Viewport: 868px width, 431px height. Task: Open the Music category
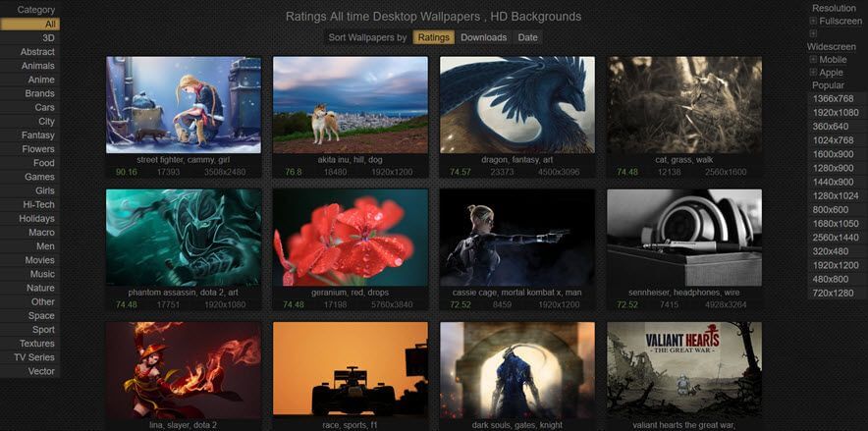pyautogui.click(x=29, y=274)
